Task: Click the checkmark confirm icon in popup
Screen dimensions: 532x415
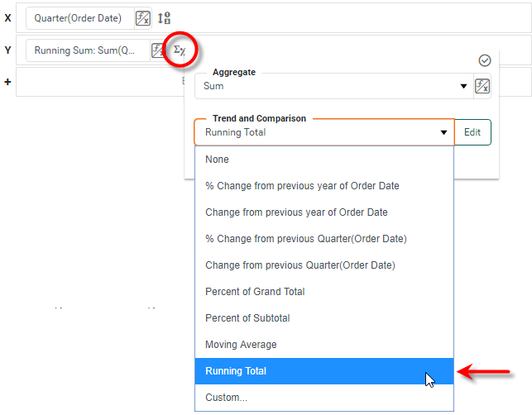Action: pyautogui.click(x=485, y=60)
